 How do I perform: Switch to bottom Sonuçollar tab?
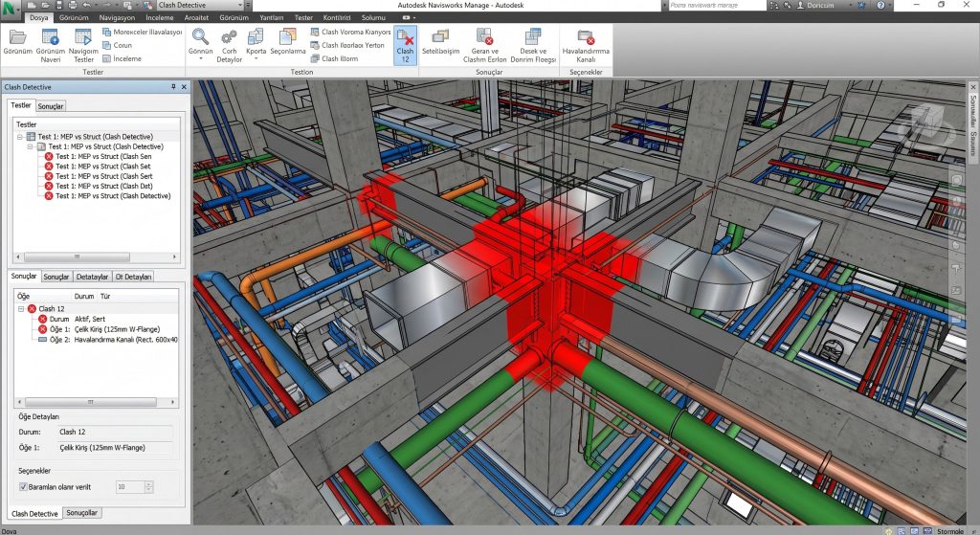click(82, 512)
